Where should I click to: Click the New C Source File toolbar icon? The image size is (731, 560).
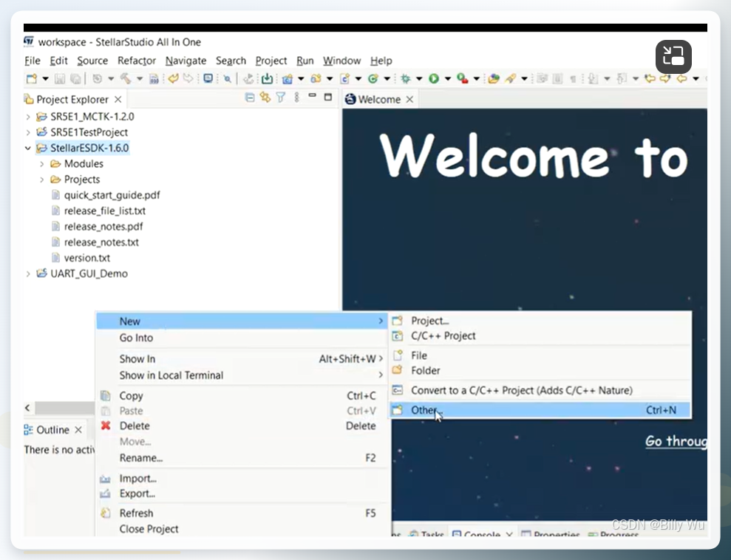(344, 79)
